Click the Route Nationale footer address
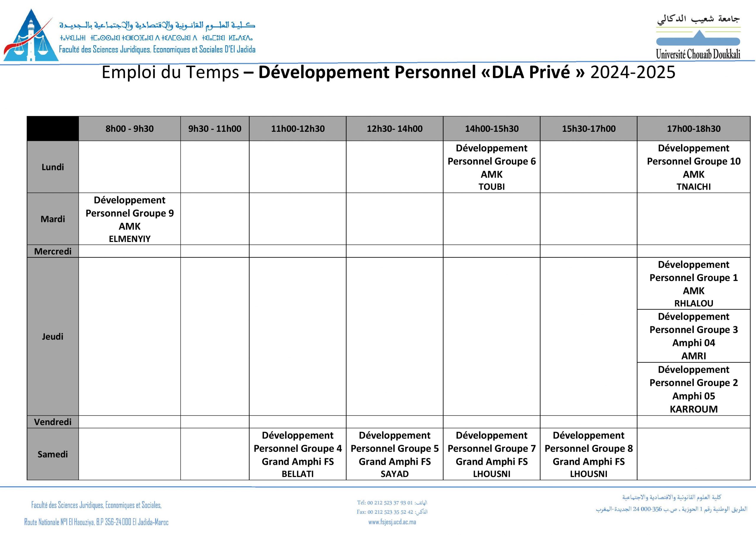Image resolution: width=756 pixels, height=535 pixels. click(x=96, y=522)
